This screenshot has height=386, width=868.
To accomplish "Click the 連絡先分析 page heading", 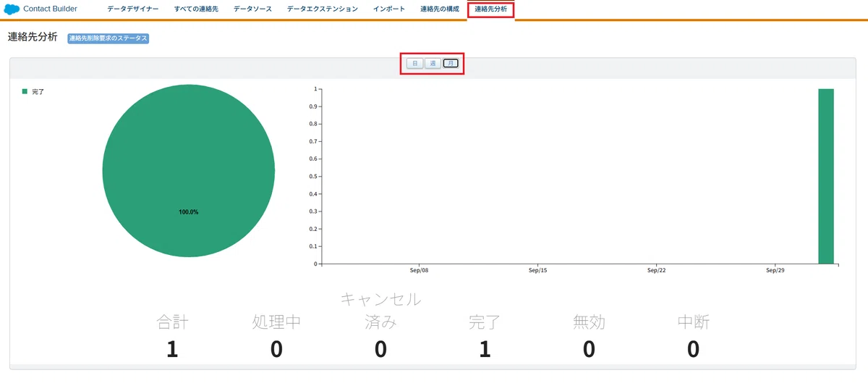I will [33, 38].
